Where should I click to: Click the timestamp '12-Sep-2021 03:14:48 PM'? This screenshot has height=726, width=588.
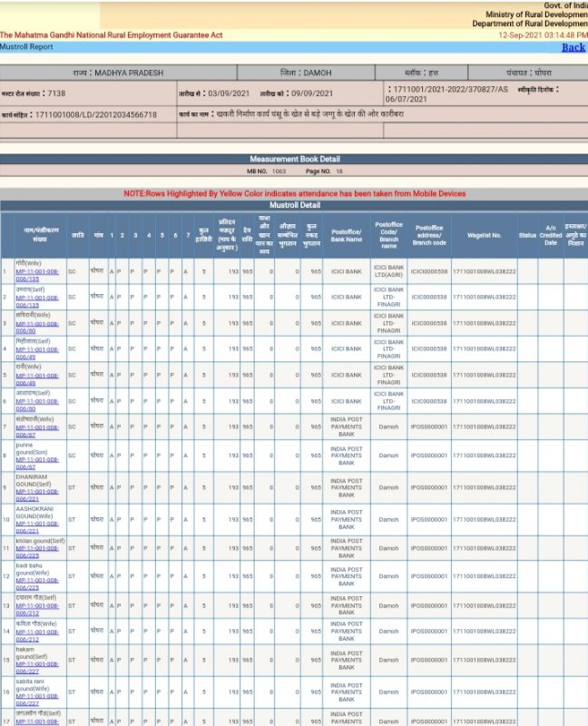544,35
